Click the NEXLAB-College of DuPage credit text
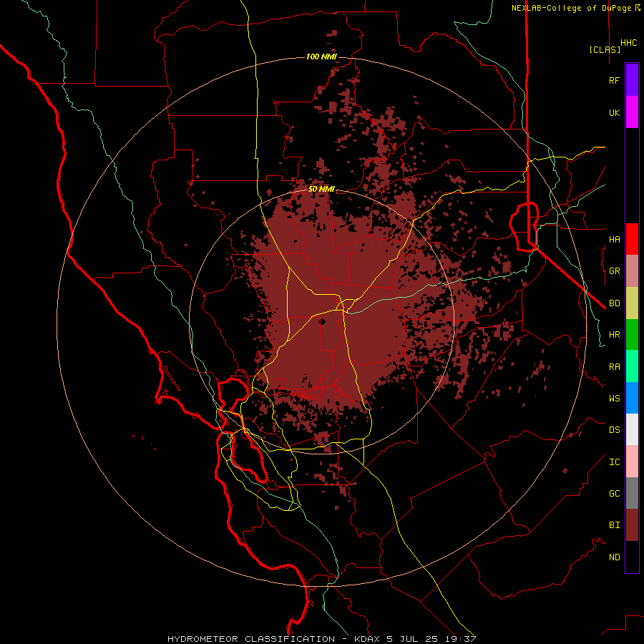 coord(572,8)
